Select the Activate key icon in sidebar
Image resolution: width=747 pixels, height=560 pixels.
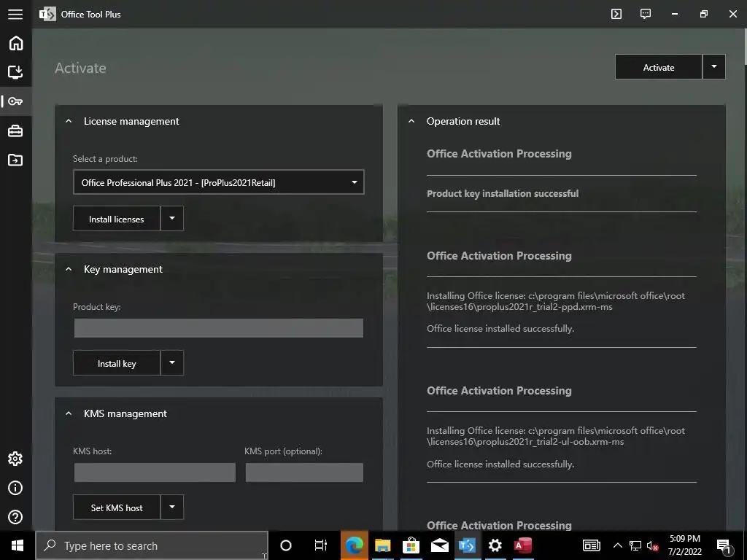pos(16,101)
